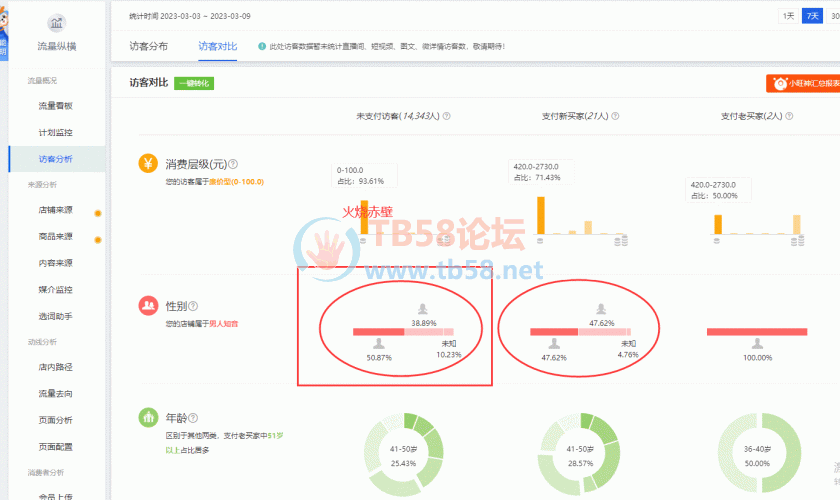Open 流量看板 in the sidebar
The image size is (840, 500).
pos(55,106)
